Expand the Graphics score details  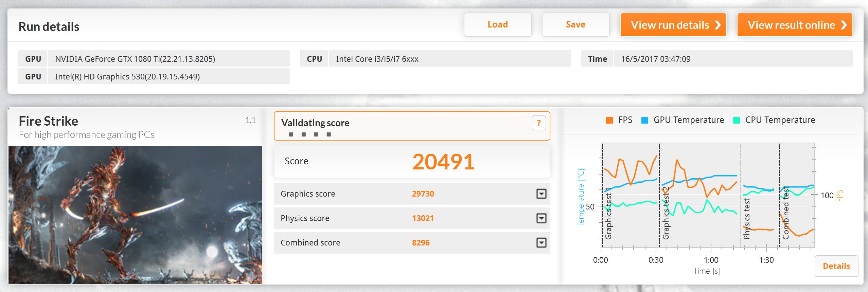point(541,194)
